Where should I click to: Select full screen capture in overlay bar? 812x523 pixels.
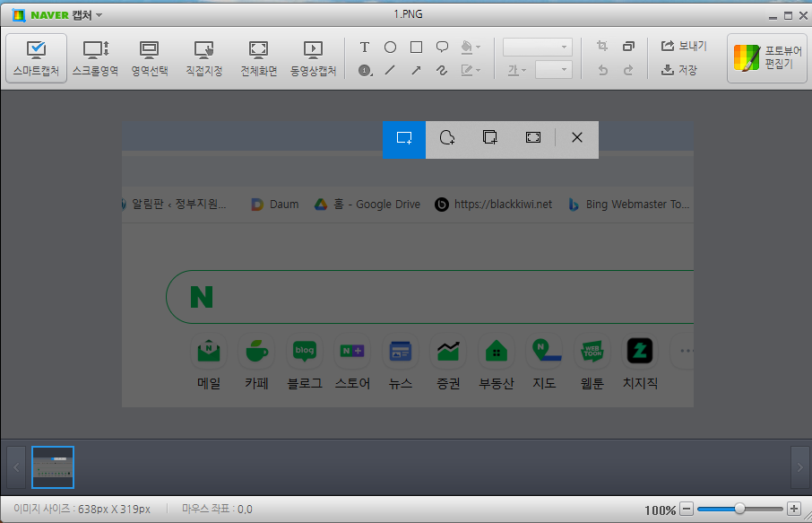click(533, 138)
